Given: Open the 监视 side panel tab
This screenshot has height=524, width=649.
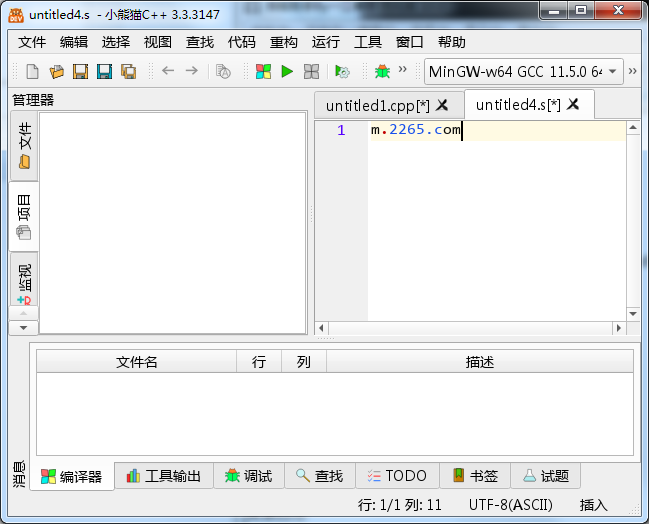Looking at the screenshot, I should coord(24,279).
